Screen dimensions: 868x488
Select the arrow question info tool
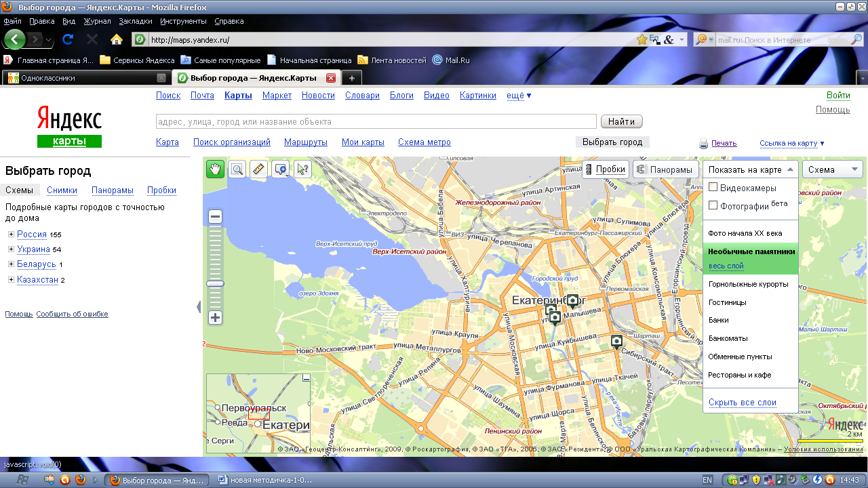click(302, 169)
